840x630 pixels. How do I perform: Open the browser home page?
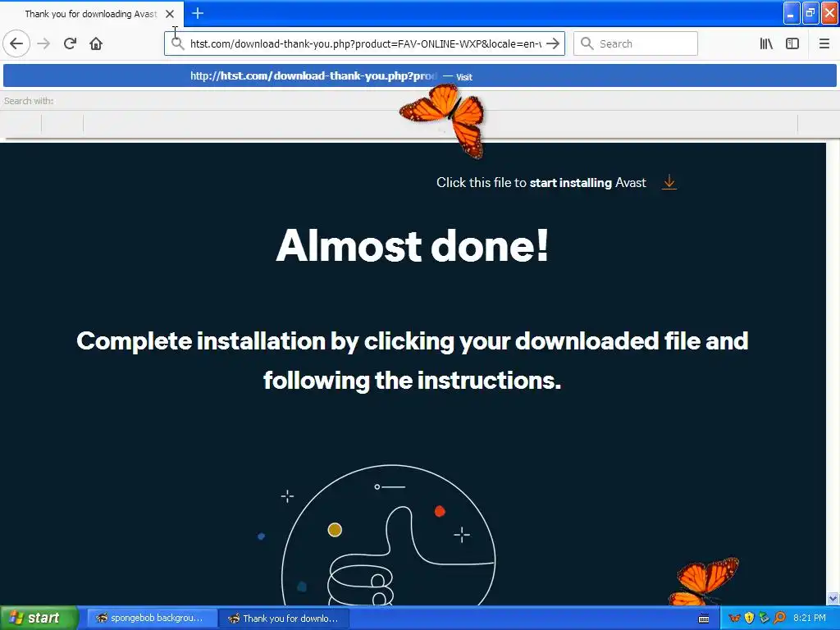point(96,43)
